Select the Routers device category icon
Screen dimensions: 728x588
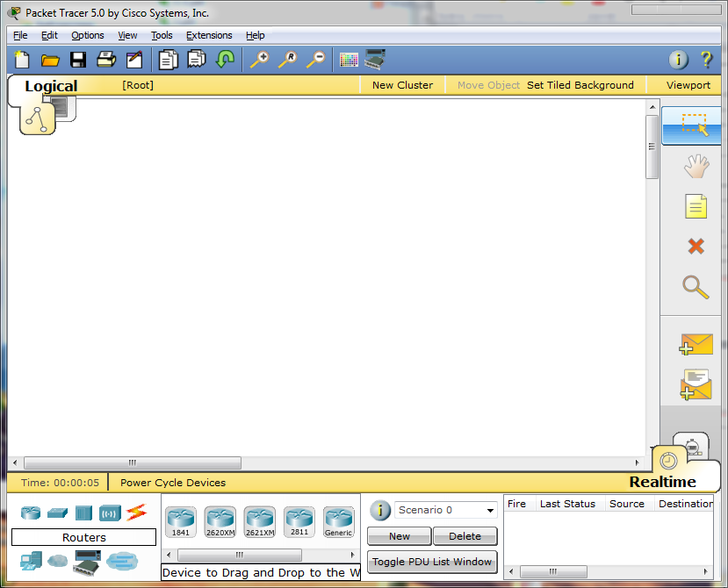click(x=31, y=513)
